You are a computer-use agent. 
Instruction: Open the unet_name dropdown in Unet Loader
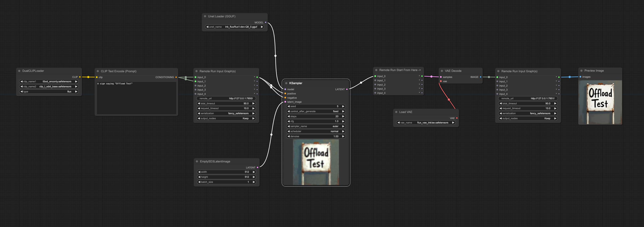coord(235,27)
